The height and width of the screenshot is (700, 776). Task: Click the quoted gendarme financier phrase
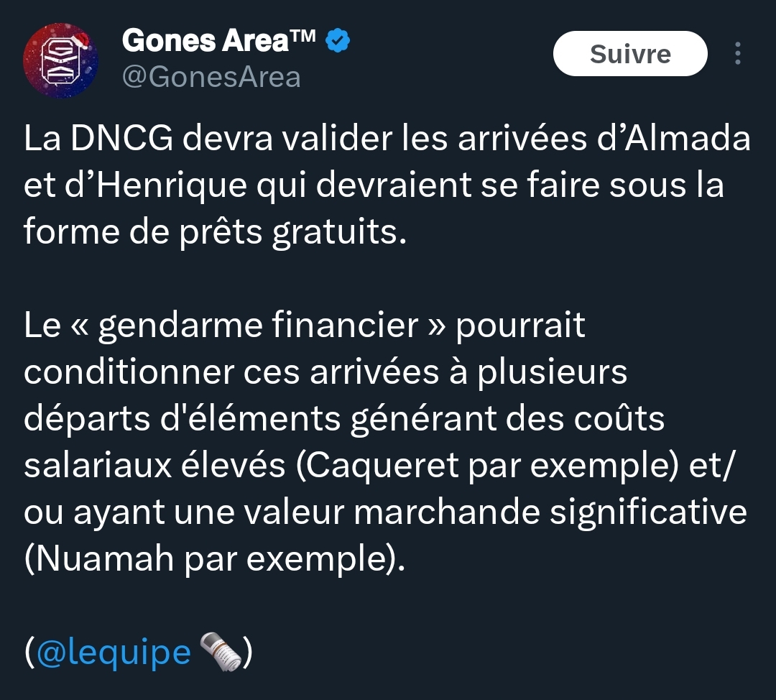click(259, 326)
